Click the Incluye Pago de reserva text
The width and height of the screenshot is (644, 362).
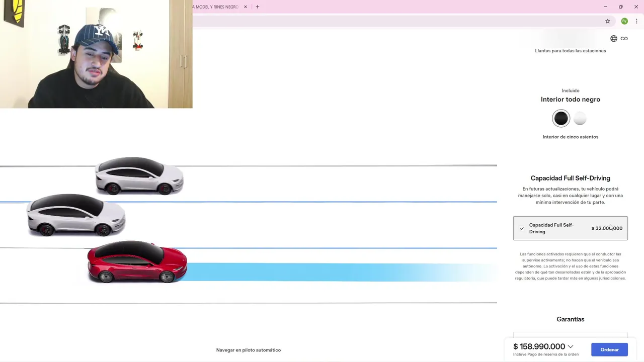[546, 354]
